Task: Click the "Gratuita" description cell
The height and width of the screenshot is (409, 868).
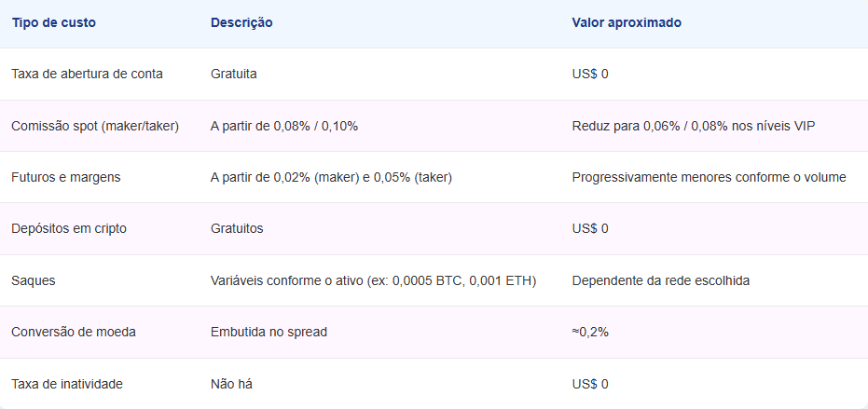Action: 234,74
